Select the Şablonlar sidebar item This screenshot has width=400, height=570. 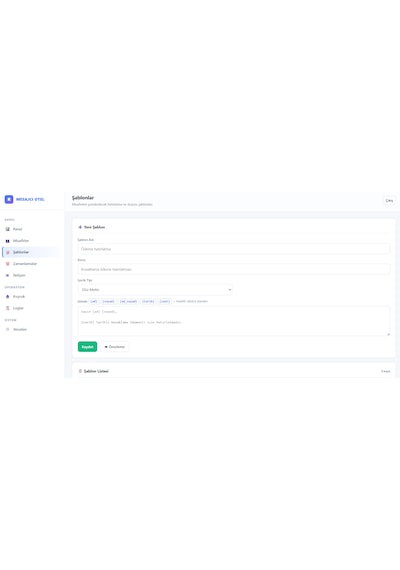point(31,252)
